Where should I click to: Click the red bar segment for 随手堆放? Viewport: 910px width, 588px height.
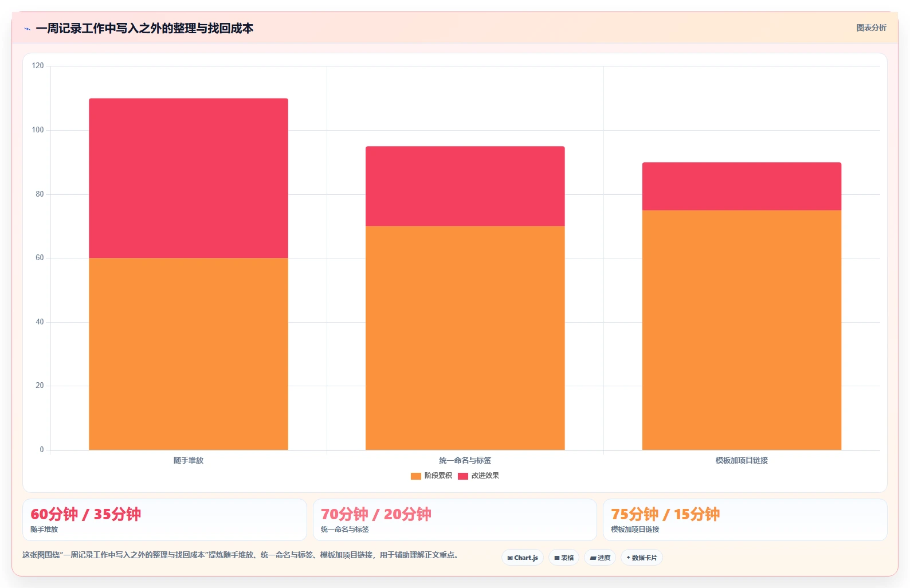(189, 178)
